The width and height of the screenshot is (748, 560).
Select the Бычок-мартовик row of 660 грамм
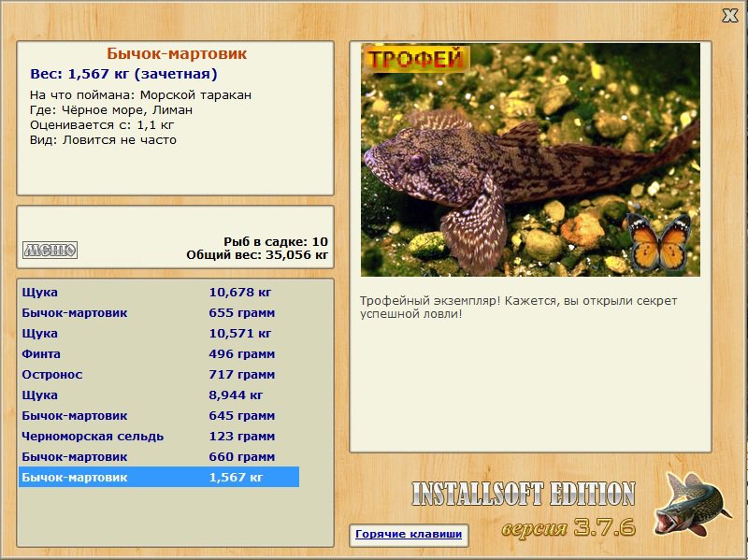click(159, 456)
